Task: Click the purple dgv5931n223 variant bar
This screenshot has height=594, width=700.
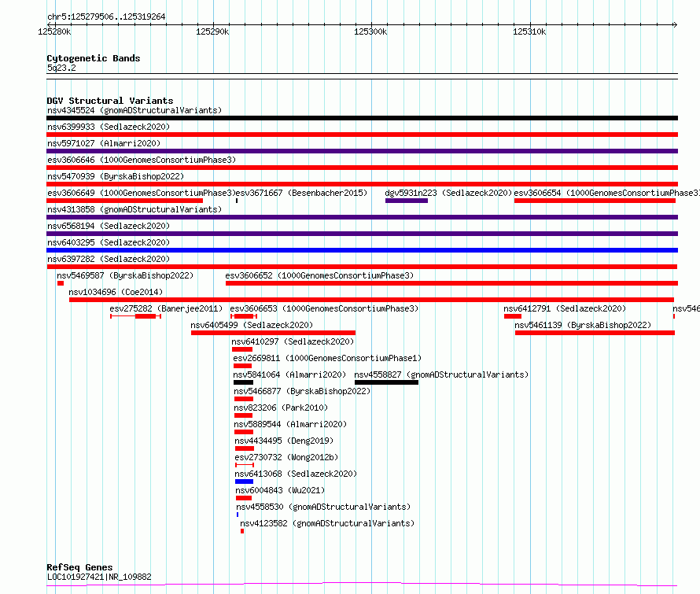Action: 407,201
